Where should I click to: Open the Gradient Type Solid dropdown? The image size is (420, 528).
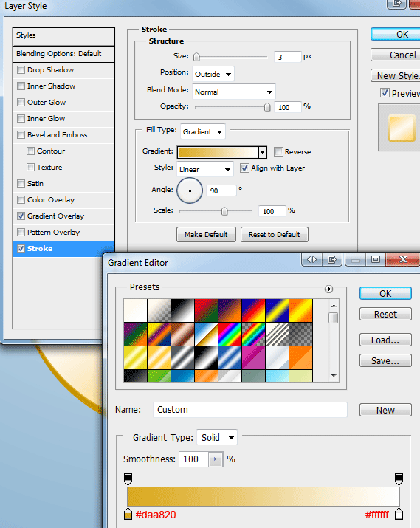[x=217, y=437]
